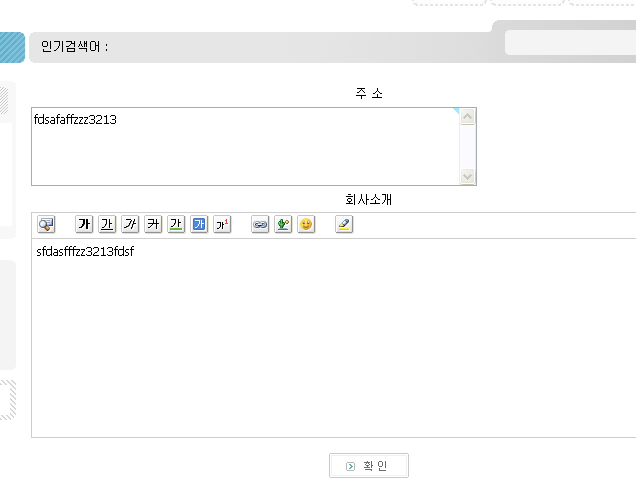Screen dimensions: 636x492
Task: Click scroll down arrow in address box
Action: [x=467, y=176]
